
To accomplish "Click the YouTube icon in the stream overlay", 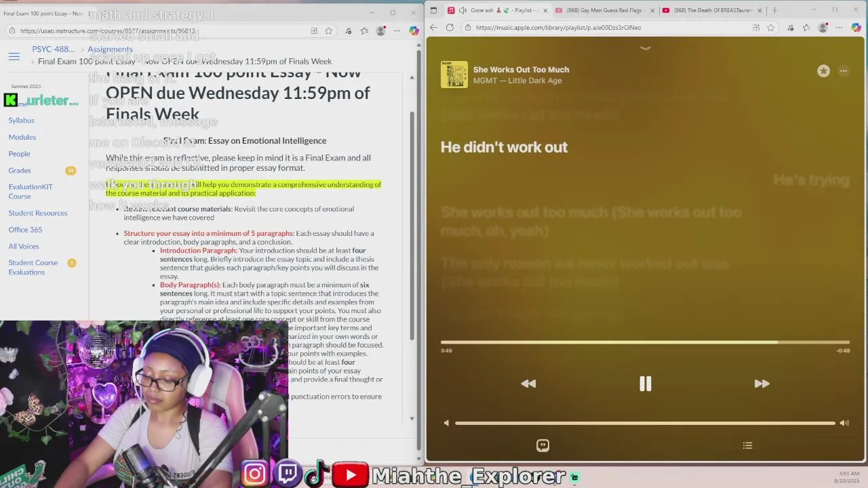I will tap(351, 474).
